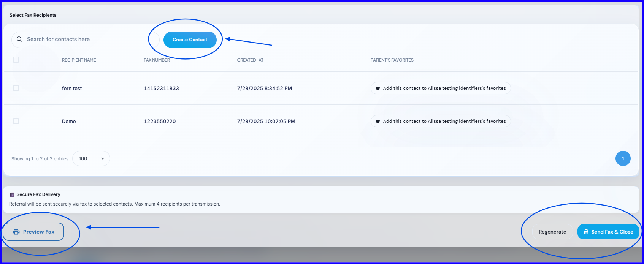Sort by FAX NUMBER column header
Viewport: 644px width, 264px height.
157,60
